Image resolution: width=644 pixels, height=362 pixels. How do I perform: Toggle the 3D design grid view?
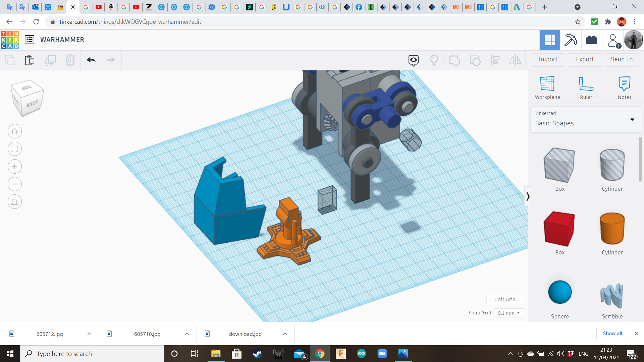(549, 40)
